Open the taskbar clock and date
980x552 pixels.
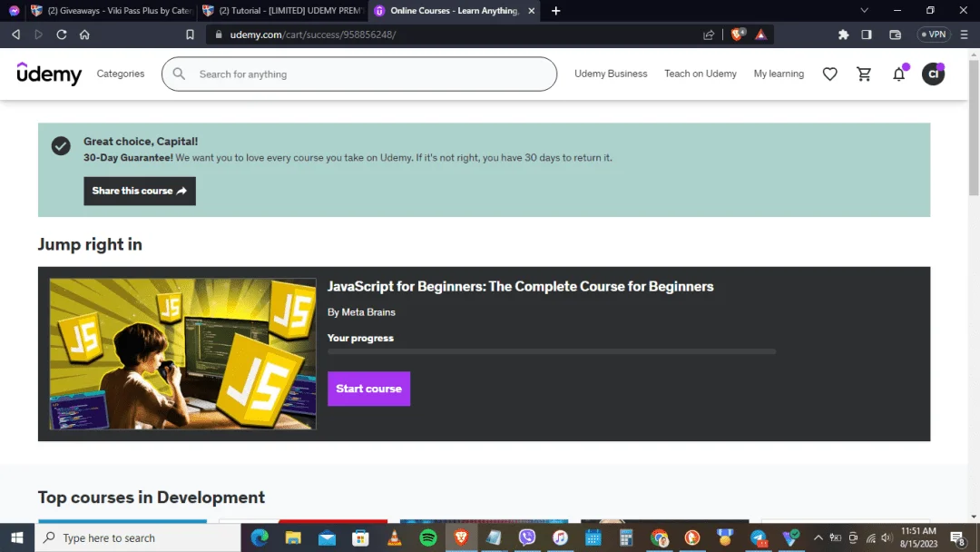[x=918, y=537]
